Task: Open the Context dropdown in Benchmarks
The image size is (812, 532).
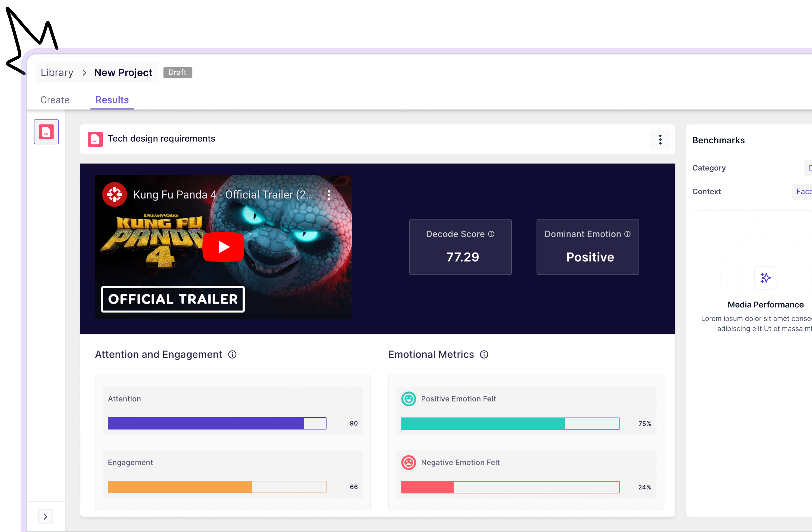Action: pyautogui.click(x=802, y=192)
